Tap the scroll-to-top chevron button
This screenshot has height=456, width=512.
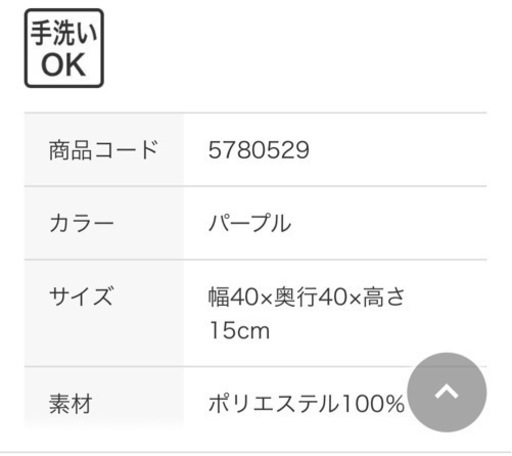pyautogui.click(x=447, y=392)
